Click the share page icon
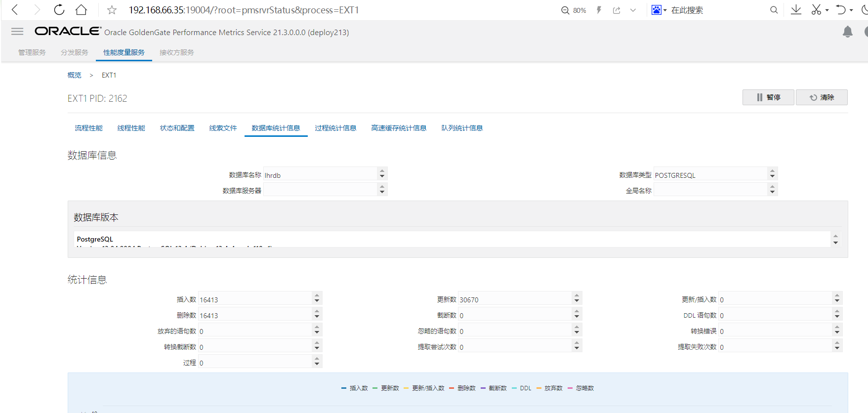 [x=617, y=10]
